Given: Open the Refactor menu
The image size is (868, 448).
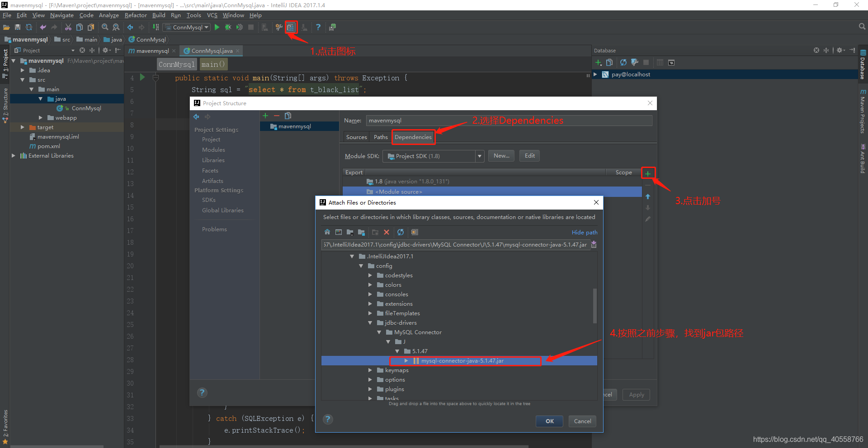Looking at the screenshot, I should point(136,15).
